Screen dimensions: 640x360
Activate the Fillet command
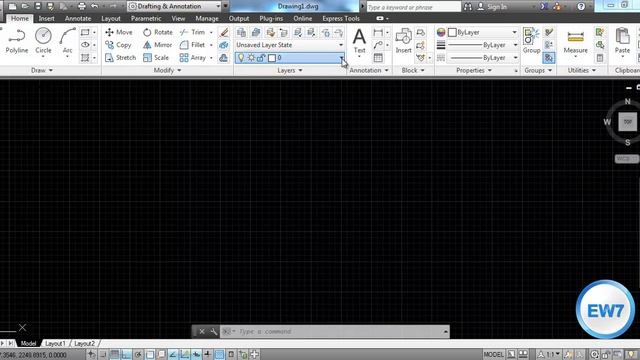pos(193,45)
